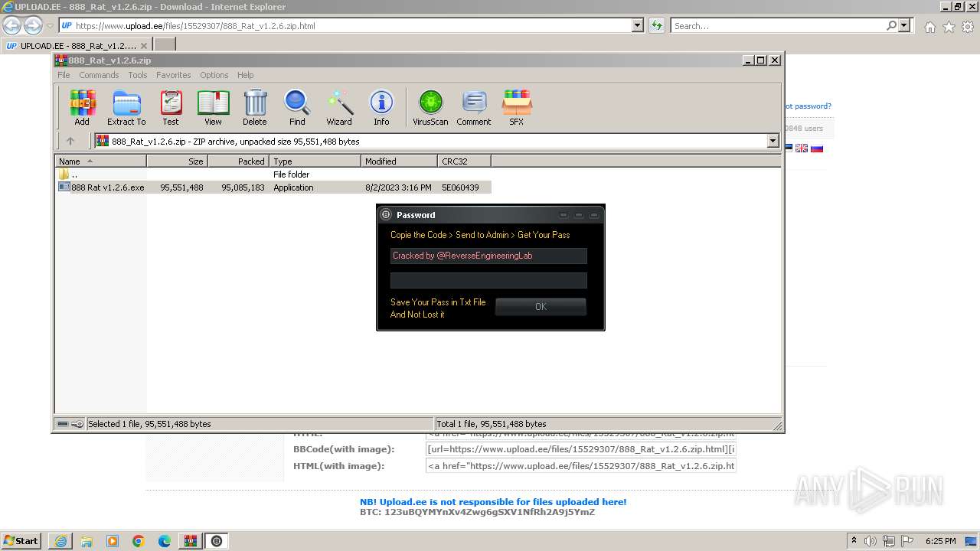Open the Options menu

[214, 75]
